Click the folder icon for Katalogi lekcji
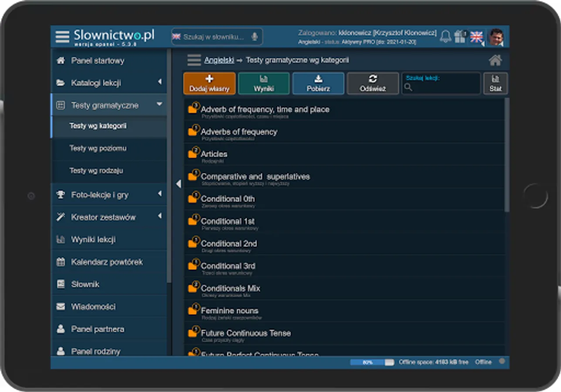Viewport: 561px width, 392px height. click(61, 83)
